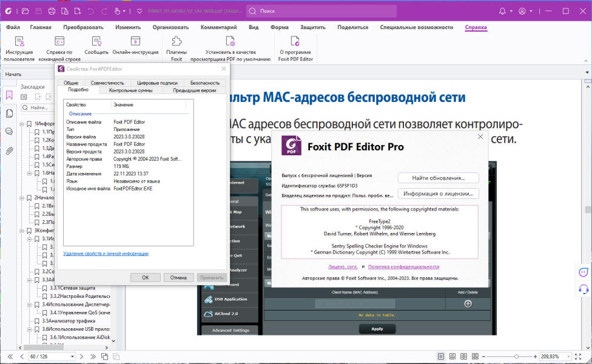592x364 pixels.
Task: Click the Foxit logo in the title bar
Action: (8, 11)
